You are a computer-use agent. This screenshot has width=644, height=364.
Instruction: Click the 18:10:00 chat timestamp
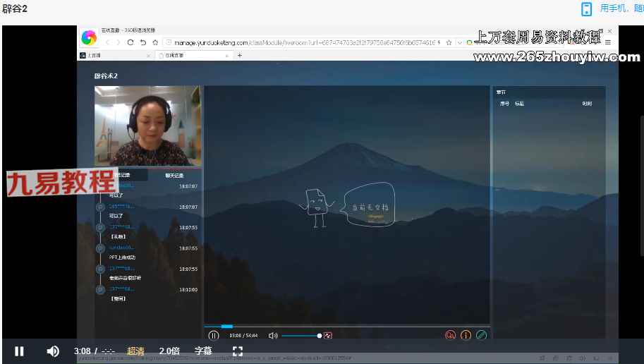coord(188,290)
